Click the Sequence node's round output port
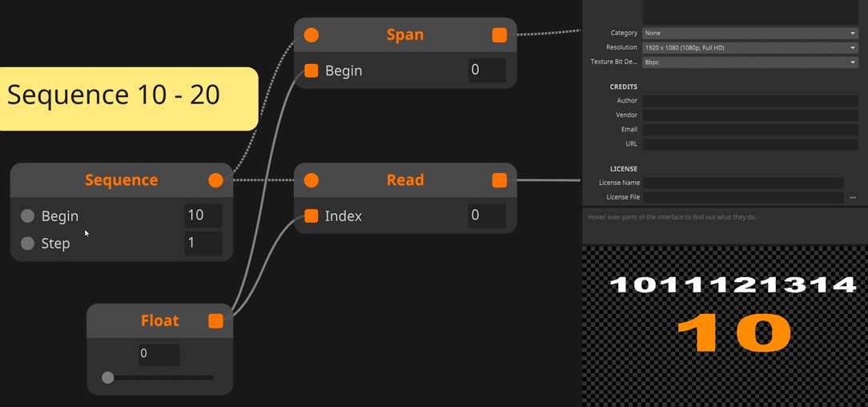Viewport: 868px width, 407px height. tap(215, 180)
